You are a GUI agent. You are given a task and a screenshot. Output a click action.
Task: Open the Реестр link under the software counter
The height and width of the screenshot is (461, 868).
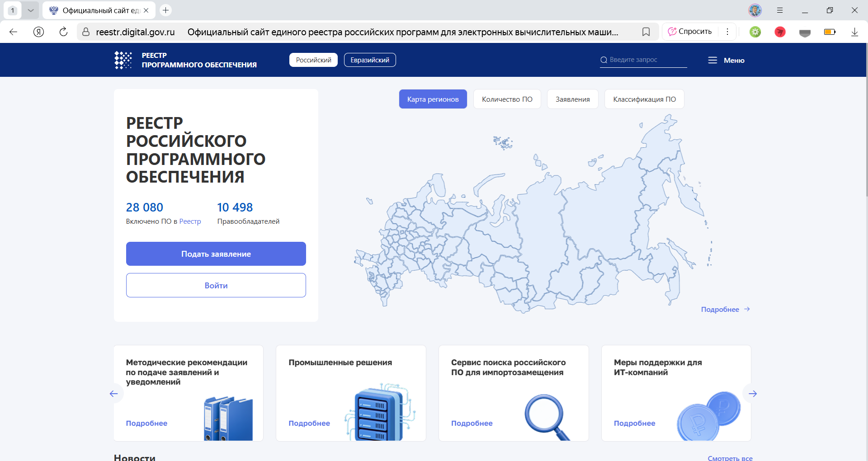[191, 221]
